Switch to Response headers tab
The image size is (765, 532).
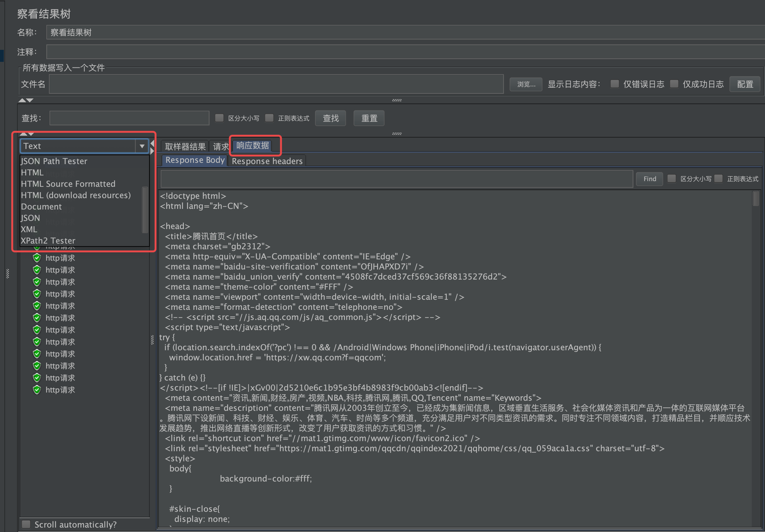[x=267, y=161]
